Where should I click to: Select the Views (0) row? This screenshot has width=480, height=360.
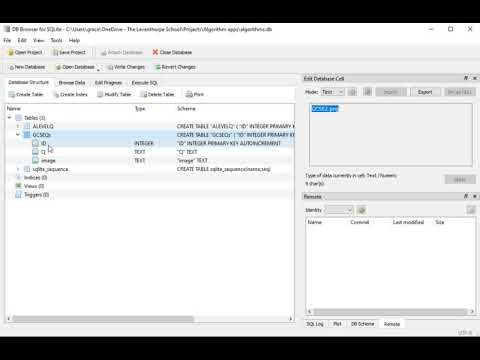(150, 186)
